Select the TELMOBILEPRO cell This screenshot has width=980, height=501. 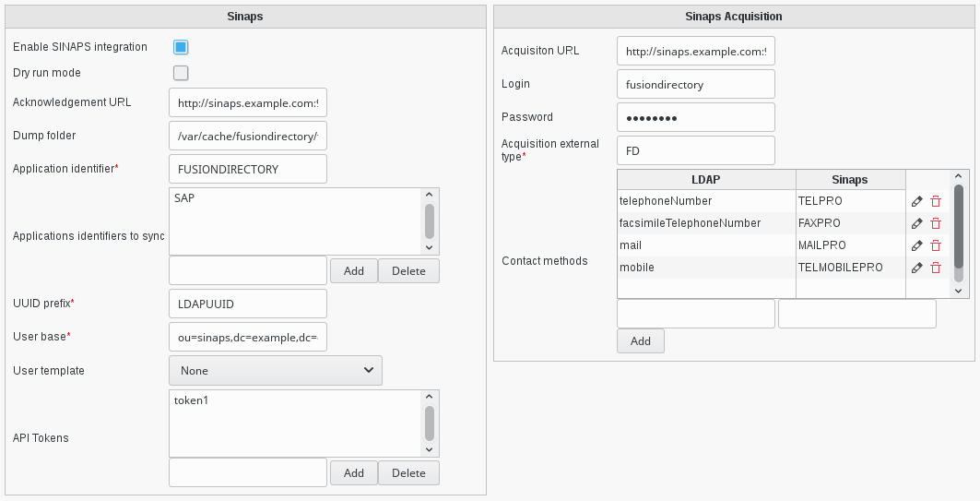point(850,267)
